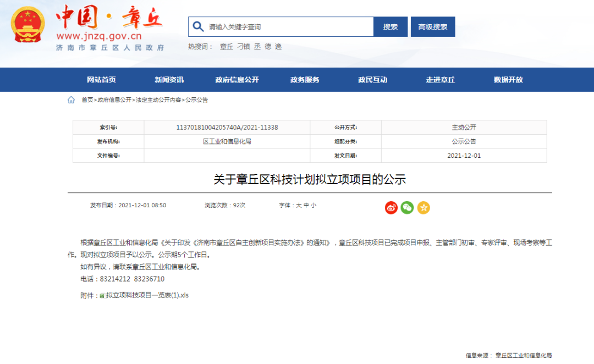Go to 网站首页 in navigation bar
The width and height of the screenshot is (594, 364).
(x=101, y=80)
